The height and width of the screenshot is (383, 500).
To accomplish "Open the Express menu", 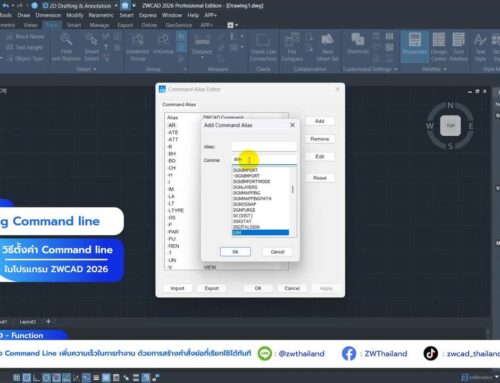I will (x=148, y=15).
